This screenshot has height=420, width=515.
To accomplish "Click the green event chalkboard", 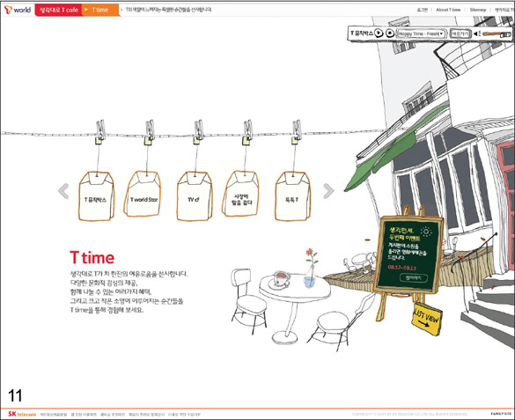I will [408, 254].
